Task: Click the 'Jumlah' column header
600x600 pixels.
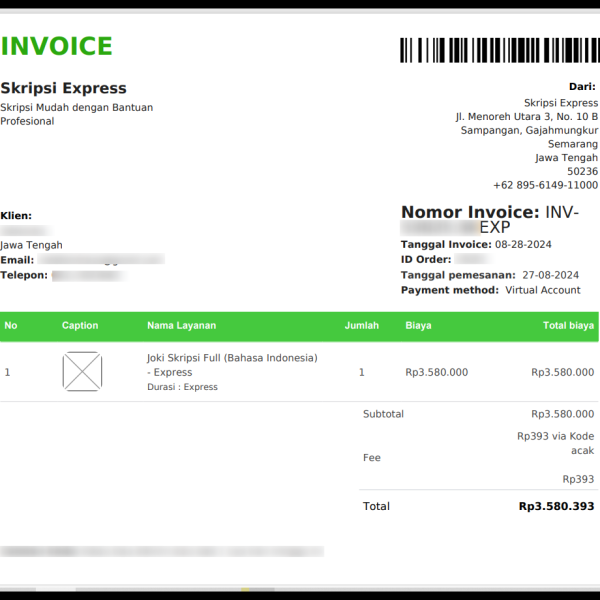Action: [x=362, y=325]
